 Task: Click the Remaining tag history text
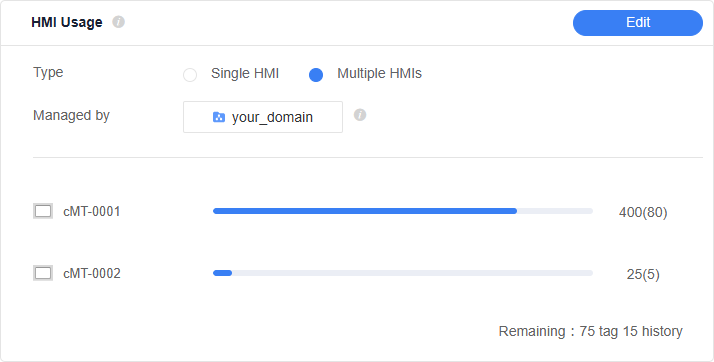point(591,331)
